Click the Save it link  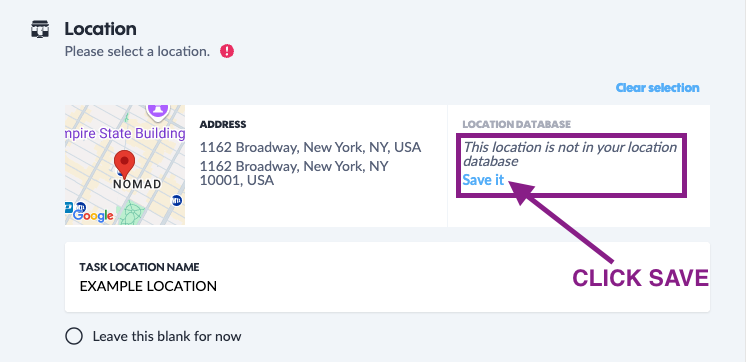click(x=483, y=180)
